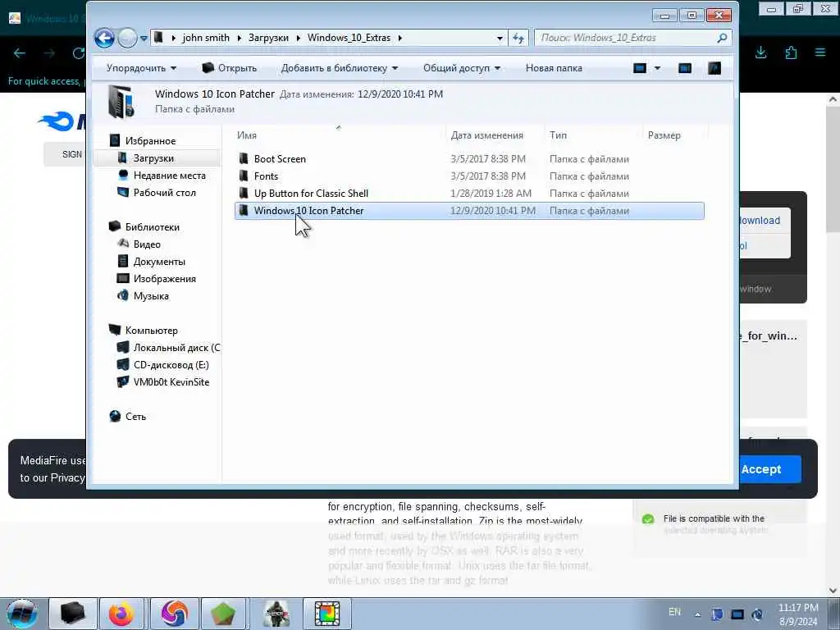Select Загрузки in breadcrumb path
The height and width of the screenshot is (630, 840).
click(x=268, y=38)
